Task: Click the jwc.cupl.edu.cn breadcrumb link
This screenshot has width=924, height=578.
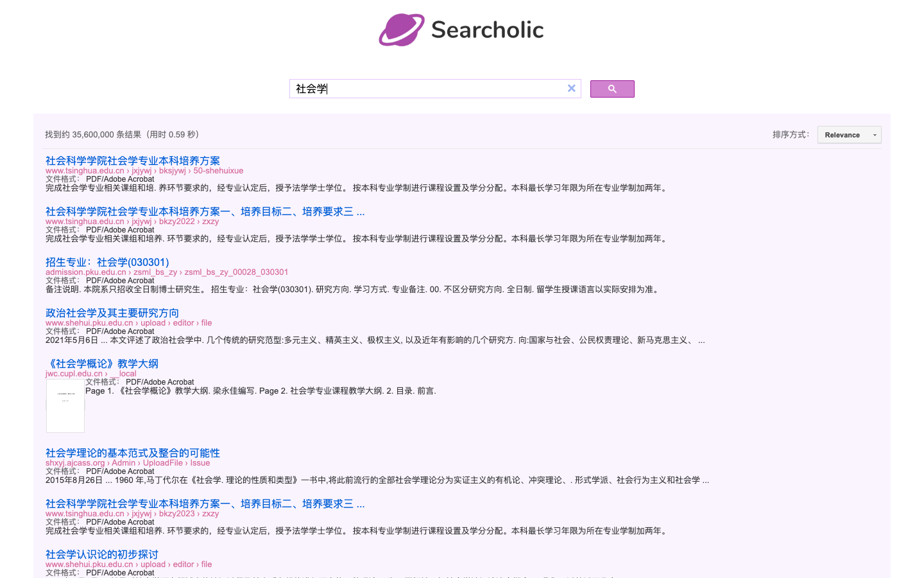Action: [x=73, y=373]
